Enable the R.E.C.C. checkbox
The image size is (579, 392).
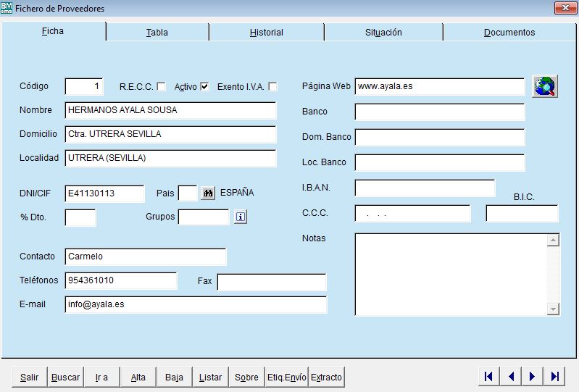point(161,86)
